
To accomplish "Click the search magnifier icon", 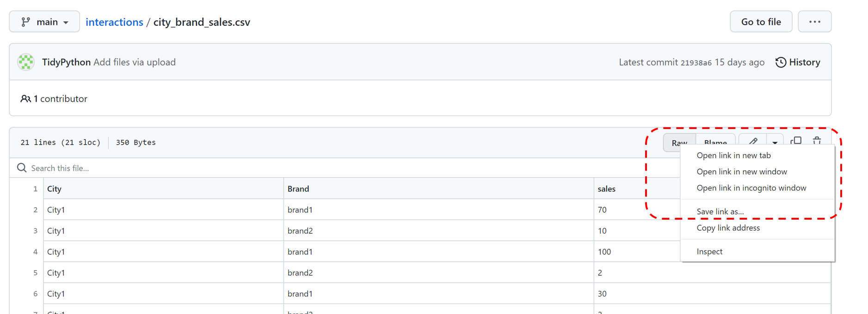I will tap(22, 167).
